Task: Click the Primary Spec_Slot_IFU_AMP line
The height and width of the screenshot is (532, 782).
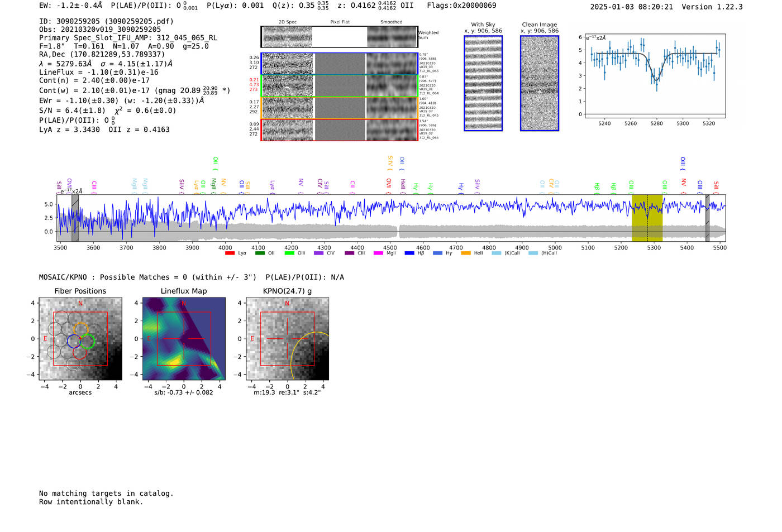Action: pos(128,38)
